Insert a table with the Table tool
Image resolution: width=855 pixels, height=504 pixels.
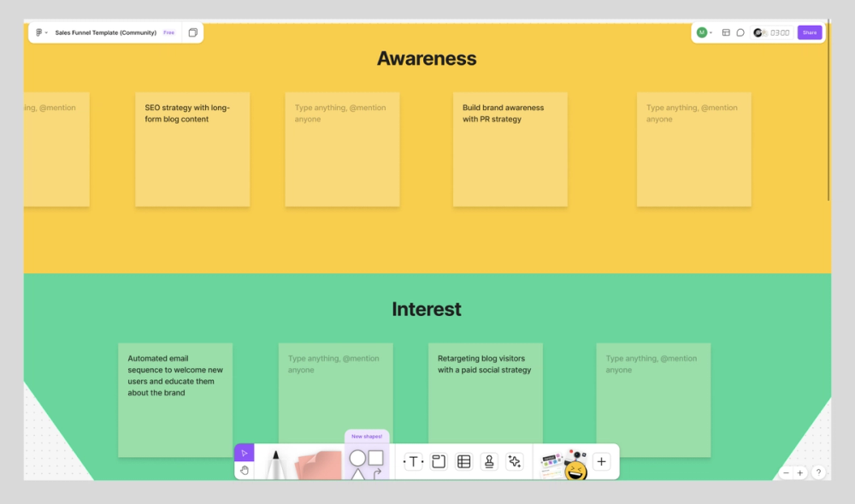463,460
